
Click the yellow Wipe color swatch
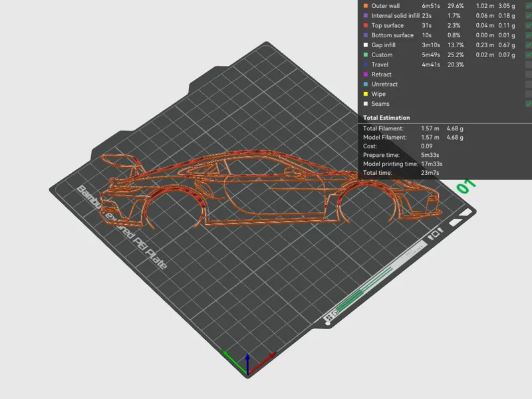[x=365, y=94]
